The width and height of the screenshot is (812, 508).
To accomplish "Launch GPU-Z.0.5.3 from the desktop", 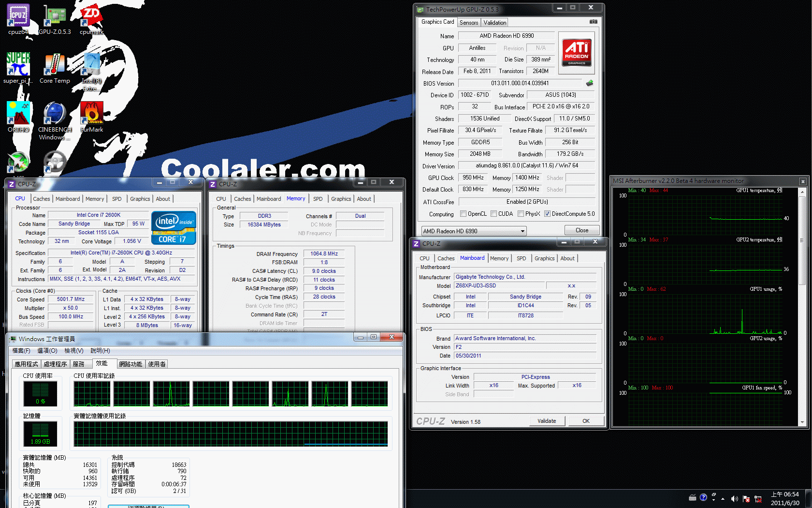I will click(x=55, y=19).
